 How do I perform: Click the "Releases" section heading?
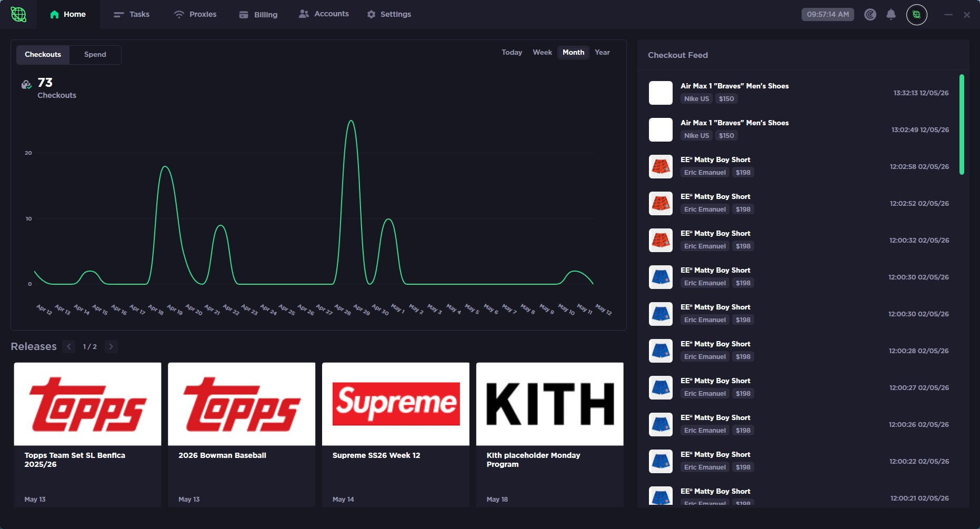coord(34,346)
